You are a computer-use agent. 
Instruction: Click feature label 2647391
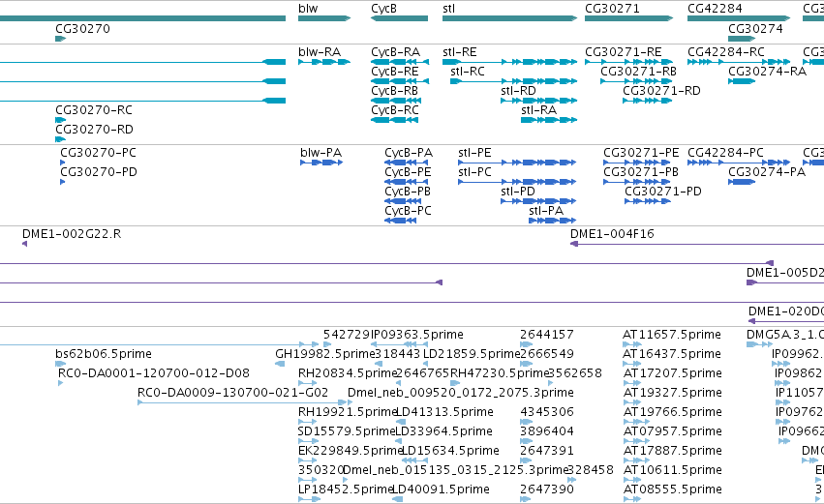pos(547,451)
